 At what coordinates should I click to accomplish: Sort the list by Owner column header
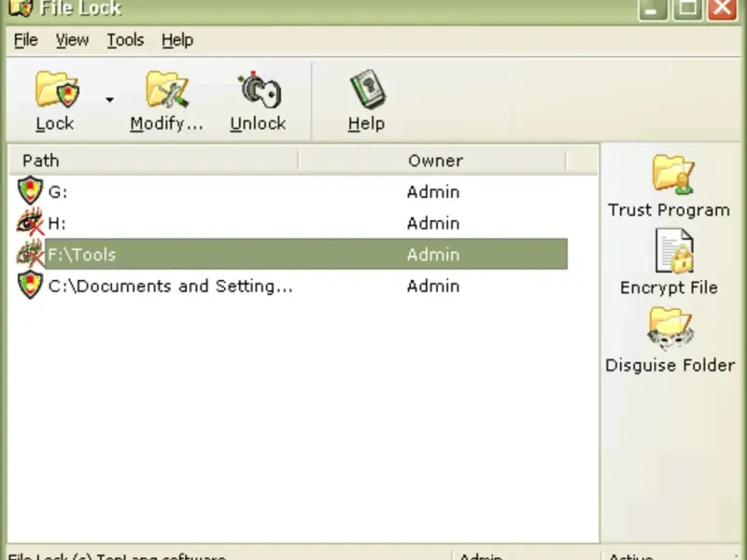pos(432,161)
